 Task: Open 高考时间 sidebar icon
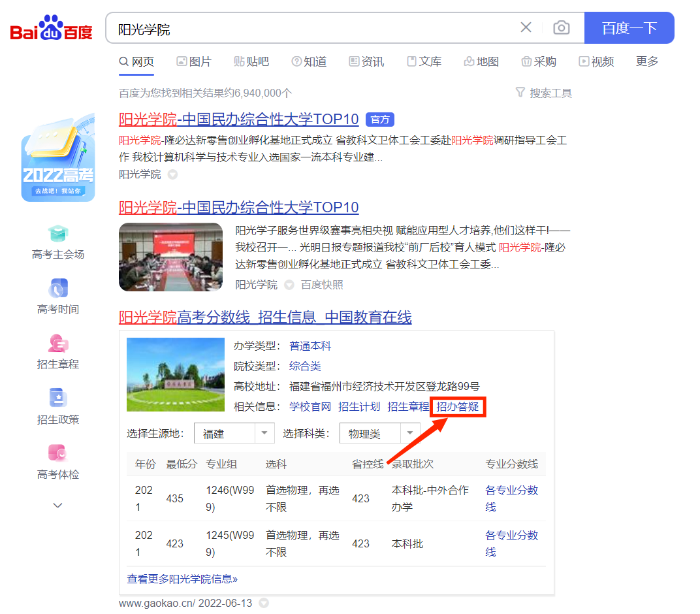click(58, 289)
